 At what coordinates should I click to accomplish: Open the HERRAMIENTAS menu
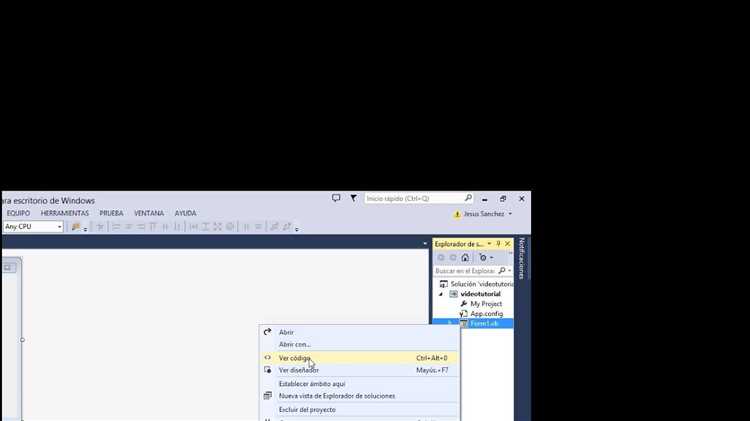(x=65, y=213)
